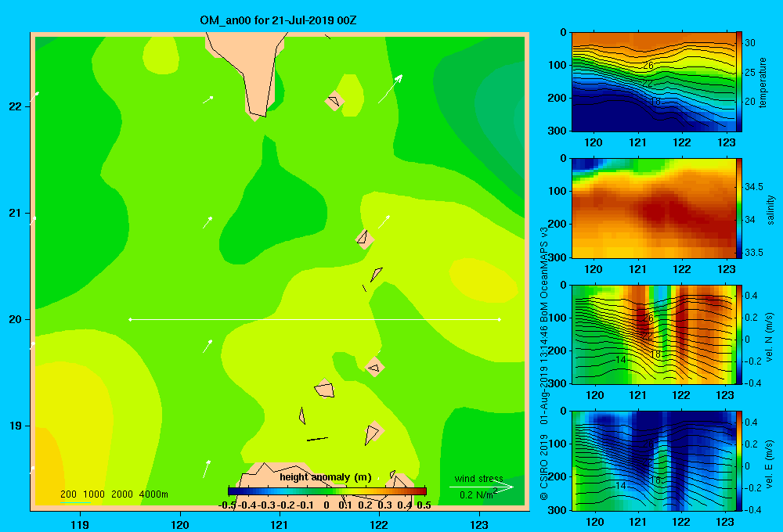Open the salinity cross-section panel

tap(653, 208)
